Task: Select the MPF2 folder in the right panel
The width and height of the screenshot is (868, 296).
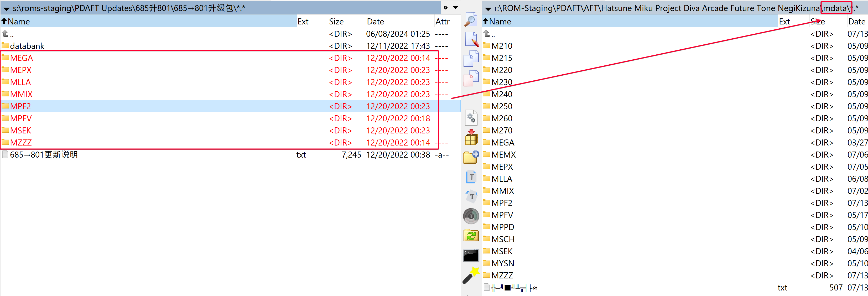Action: (675, 203)
